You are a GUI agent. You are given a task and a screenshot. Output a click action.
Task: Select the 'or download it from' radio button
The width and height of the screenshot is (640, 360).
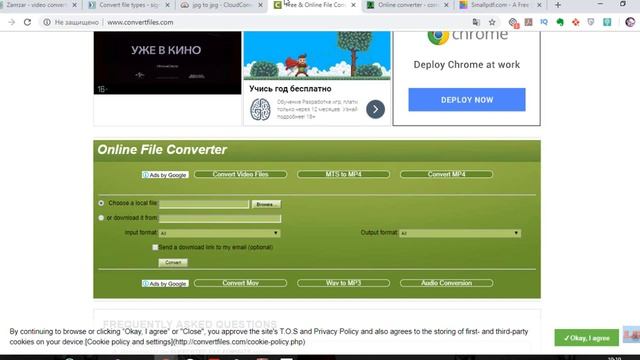pyautogui.click(x=101, y=218)
